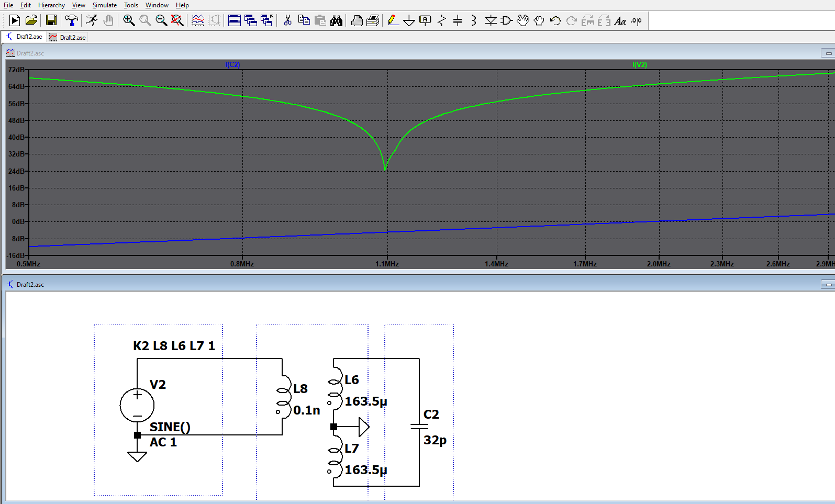Click the Halt simulation hand icon
Image resolution: width=835 pixels, height=504 pixels.
click(x=108, y=20)
